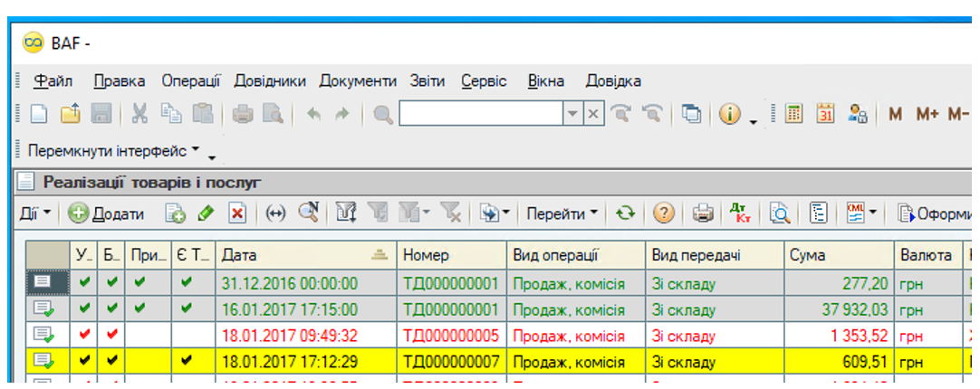Click the Вид операції column header
The width and height of the screenshot is (980, 389).
click(576, 255)
